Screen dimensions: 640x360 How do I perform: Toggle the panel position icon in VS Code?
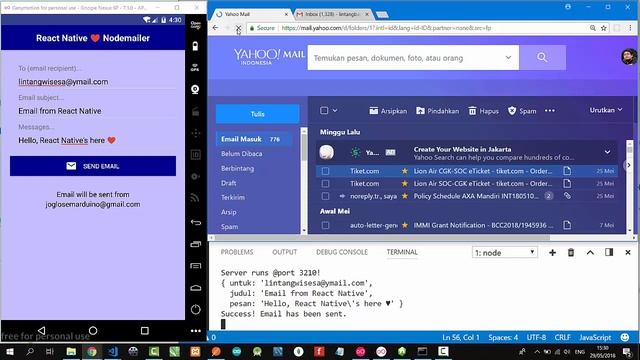pyautogui.click(x=609, y=252)
